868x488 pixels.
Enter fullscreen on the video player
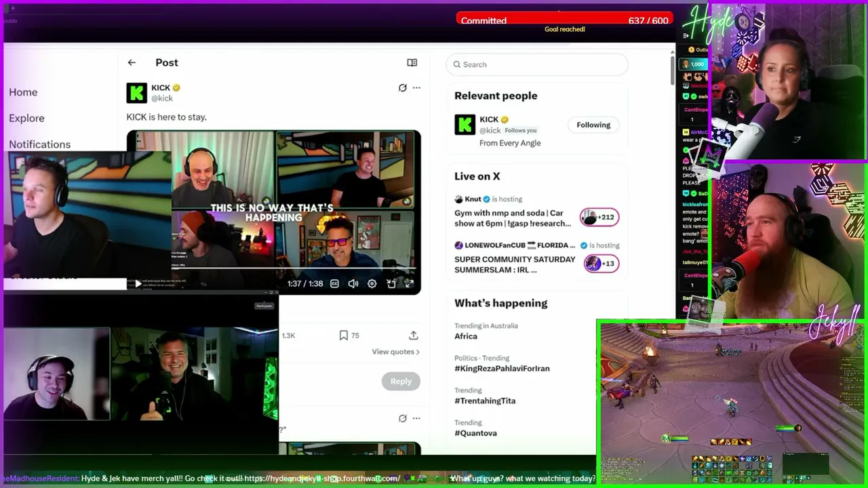click(x=409, y=283)
